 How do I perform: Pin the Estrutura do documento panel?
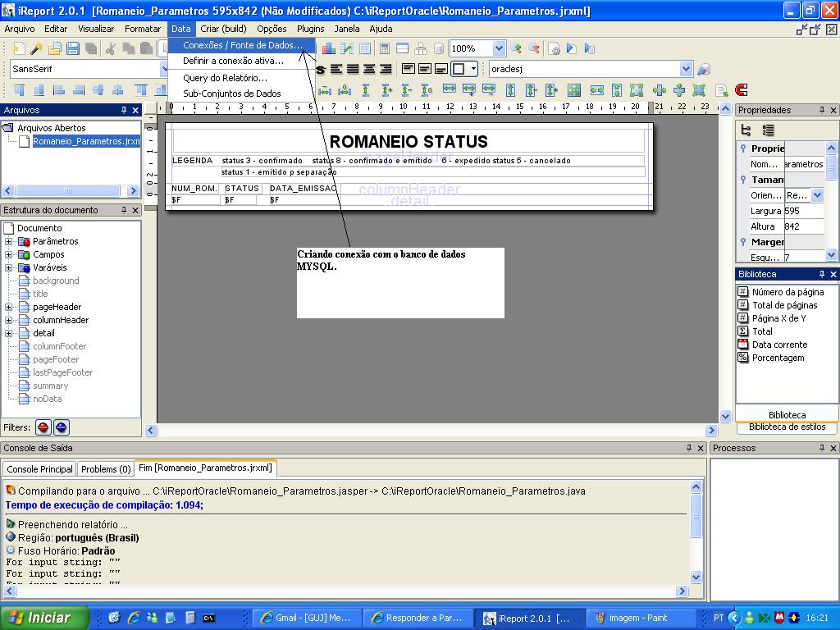[x=124, y=210]
